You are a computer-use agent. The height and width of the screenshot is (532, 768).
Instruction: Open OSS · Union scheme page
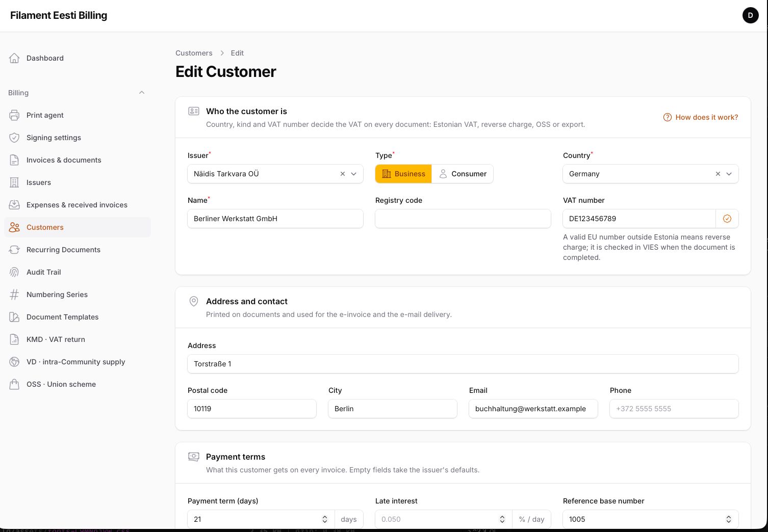[78, 384]
